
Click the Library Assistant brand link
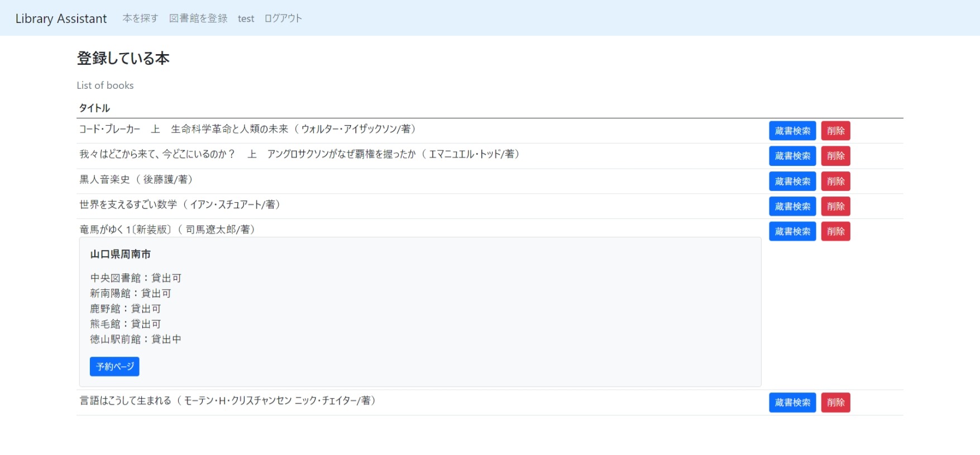coord(61,18)
